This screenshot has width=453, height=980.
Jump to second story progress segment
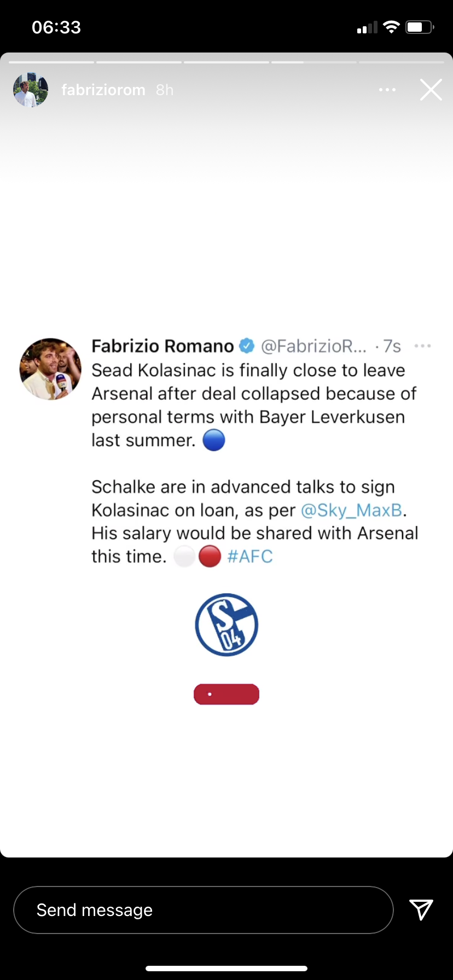[139, 62]
